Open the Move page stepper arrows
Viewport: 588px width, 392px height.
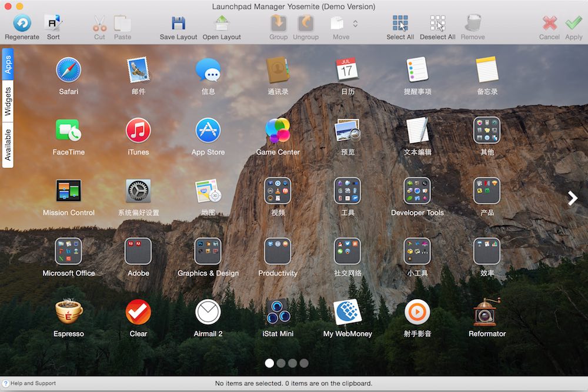pyautogui.click(x=355, y=24)
